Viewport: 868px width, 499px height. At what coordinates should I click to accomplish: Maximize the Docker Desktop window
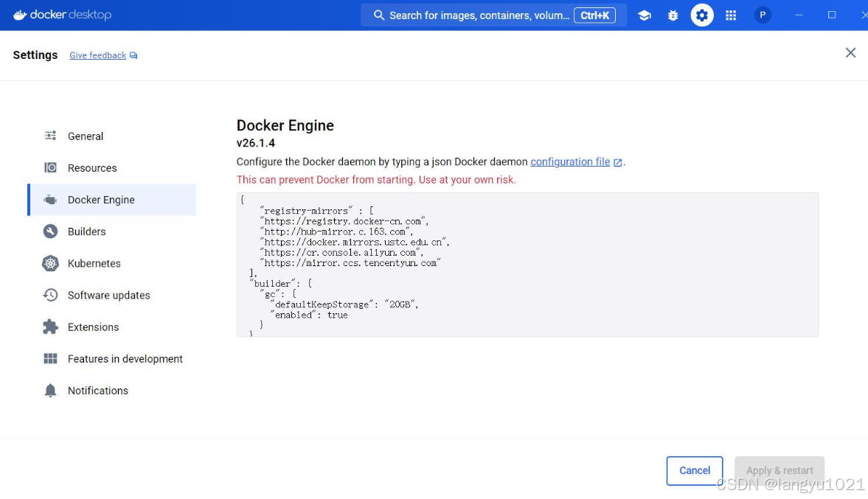831,15
